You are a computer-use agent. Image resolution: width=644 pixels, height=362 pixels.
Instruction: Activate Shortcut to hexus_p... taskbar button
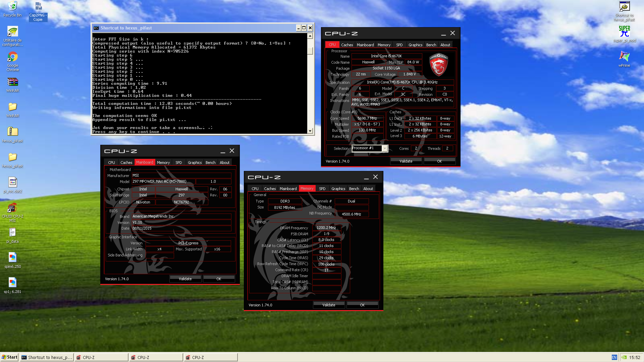[x=47, y=357]
